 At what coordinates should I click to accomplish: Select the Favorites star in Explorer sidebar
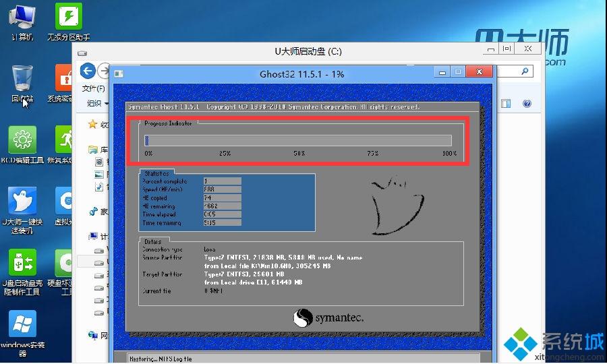click(92, 124)
